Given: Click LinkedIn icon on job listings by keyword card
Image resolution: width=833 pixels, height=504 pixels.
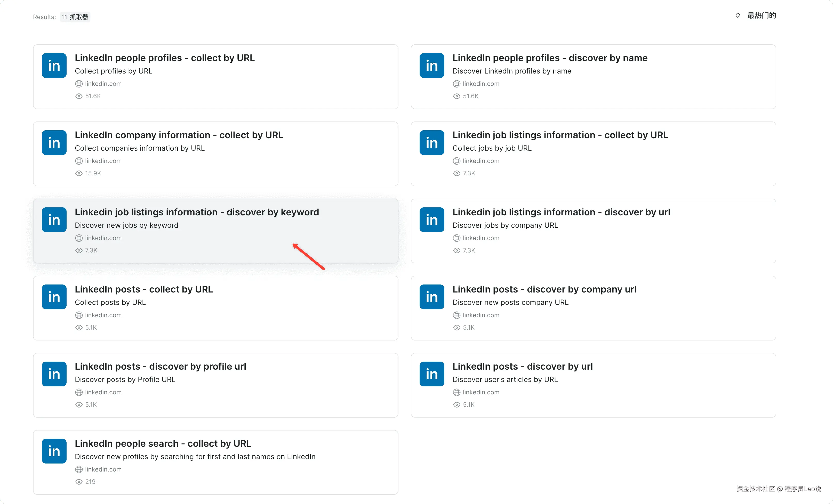Looking at the screenshot, I should click(54, 220).
